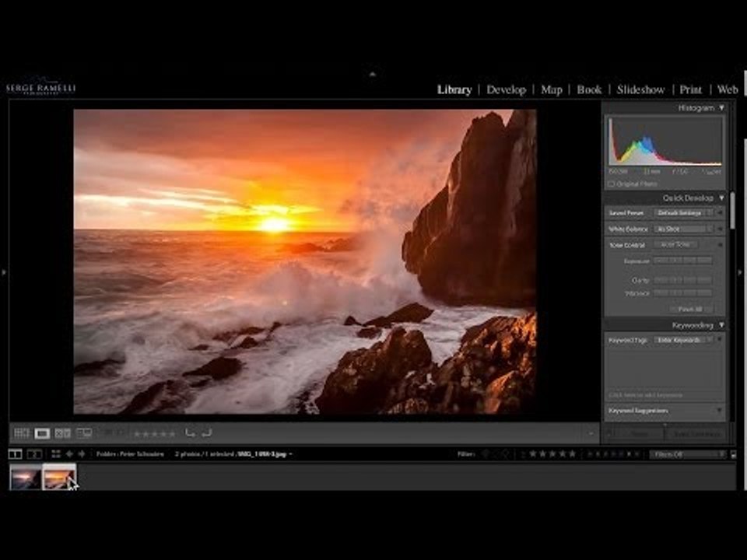Rotate photo clockwise using the toolbar arrow
This screenshot has width=747, height=560.
206,433
